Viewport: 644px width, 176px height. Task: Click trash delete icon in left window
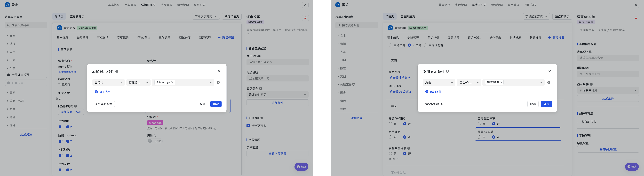click(305, 18)
